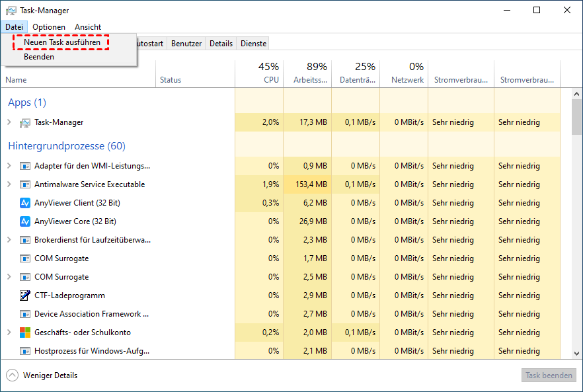The image size is (583, 392).
Task: Select Neuen Task ausführen menu entry
Action: tap(62, 42)
